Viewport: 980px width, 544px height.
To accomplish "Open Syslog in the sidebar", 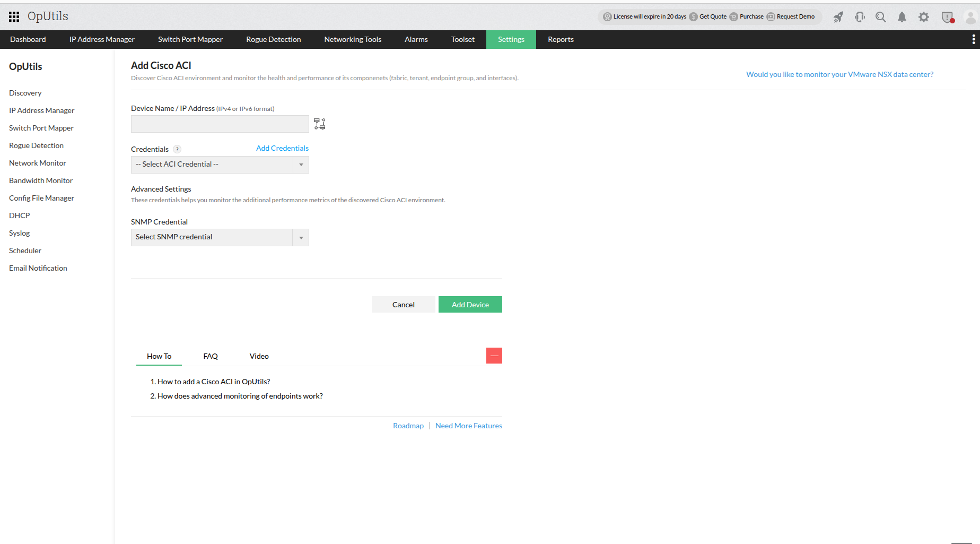I will pos(20,233).
